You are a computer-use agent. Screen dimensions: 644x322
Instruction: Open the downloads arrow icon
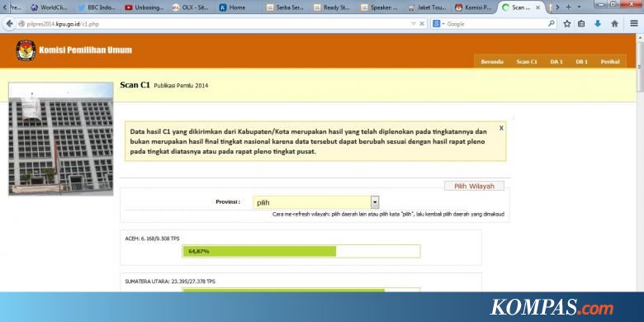(598, 24)
